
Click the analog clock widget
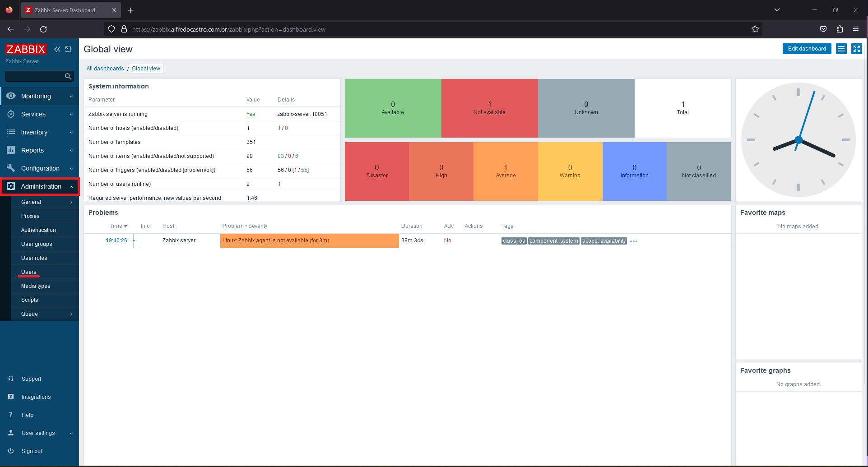pyautogui.click(x=798, y=140)
